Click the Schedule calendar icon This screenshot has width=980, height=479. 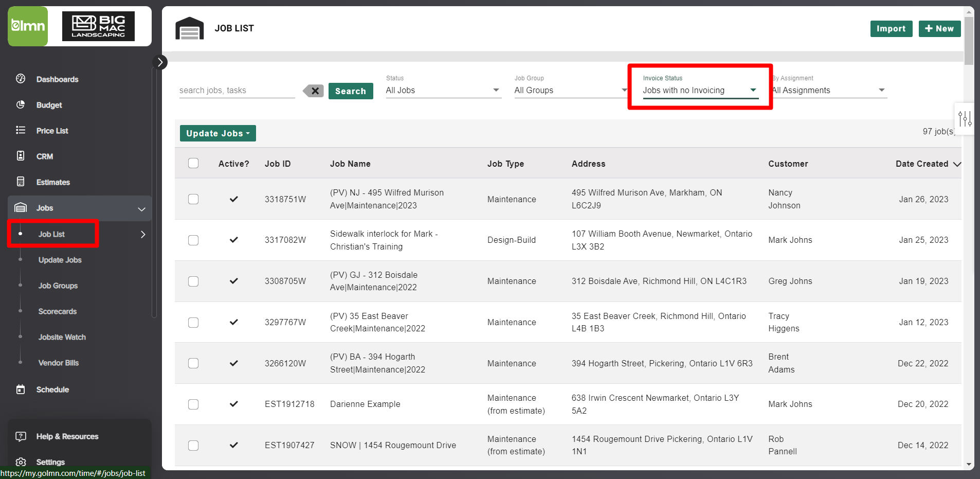click(x=21, y=389)
